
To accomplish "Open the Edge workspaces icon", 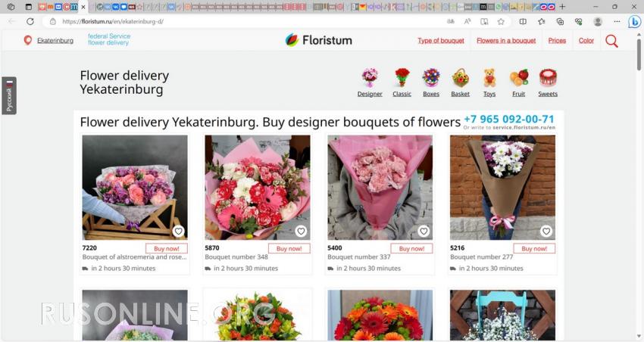I will [x=11, y=7].
